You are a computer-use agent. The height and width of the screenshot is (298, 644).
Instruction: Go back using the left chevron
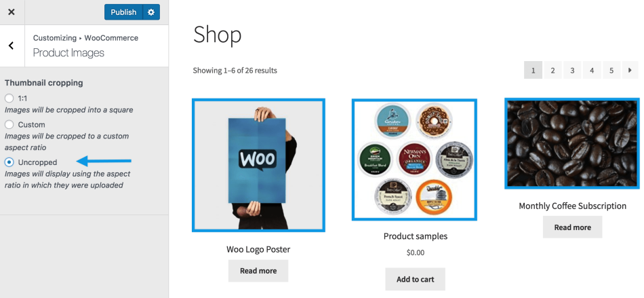click(x=12, y=45)
